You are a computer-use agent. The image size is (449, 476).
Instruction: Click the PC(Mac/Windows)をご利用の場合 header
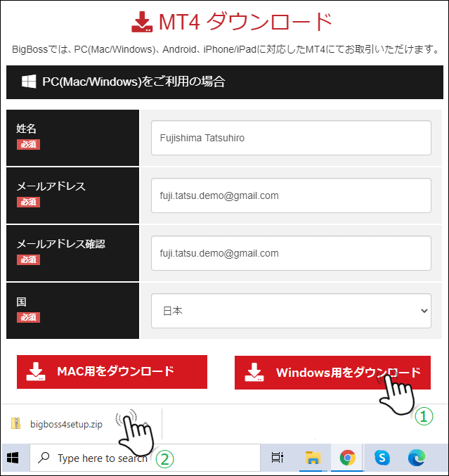pyautogui.click(x=225, y=82)
